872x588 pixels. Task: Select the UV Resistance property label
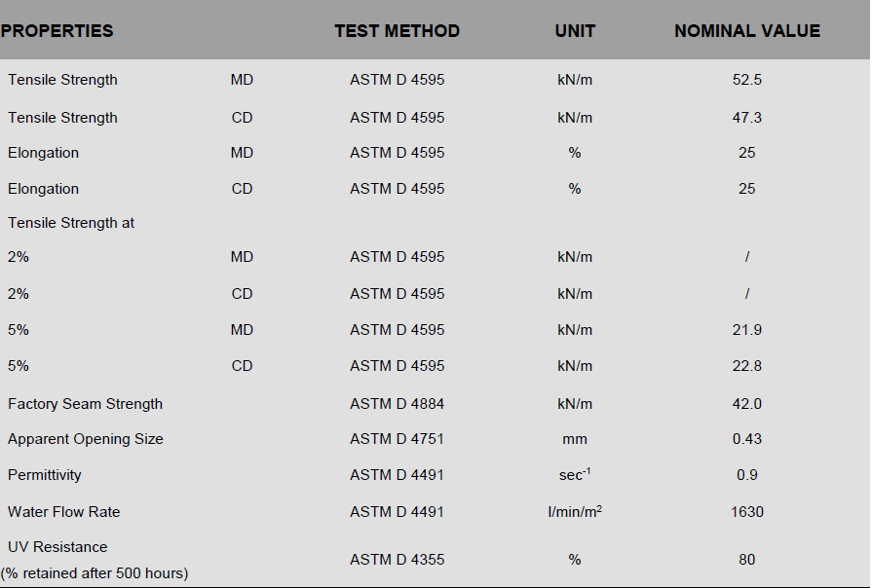point(57,547)
